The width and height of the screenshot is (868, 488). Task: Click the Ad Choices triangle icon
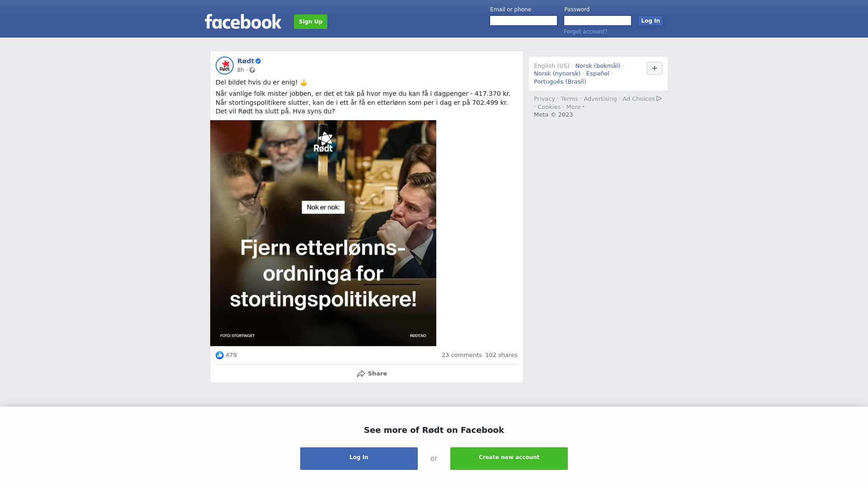click(659, 99)
